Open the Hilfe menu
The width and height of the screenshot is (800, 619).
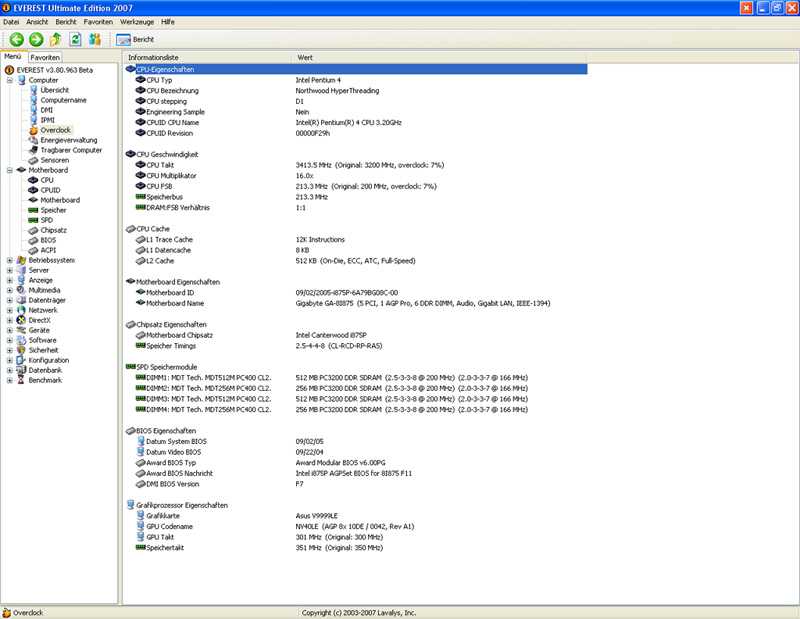[168, 22]
